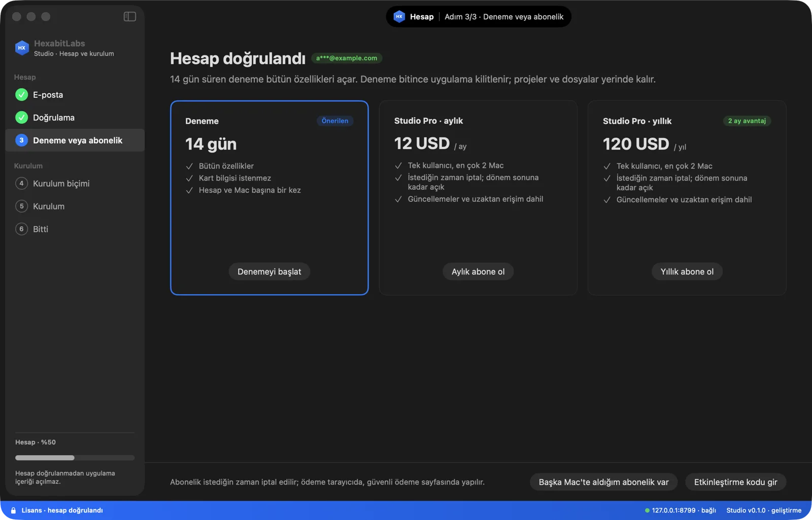This screenshot has width=812, height=520.
Task: Click the HX logo in title pill
Action: pyautogui.click(x=399, y=17)
